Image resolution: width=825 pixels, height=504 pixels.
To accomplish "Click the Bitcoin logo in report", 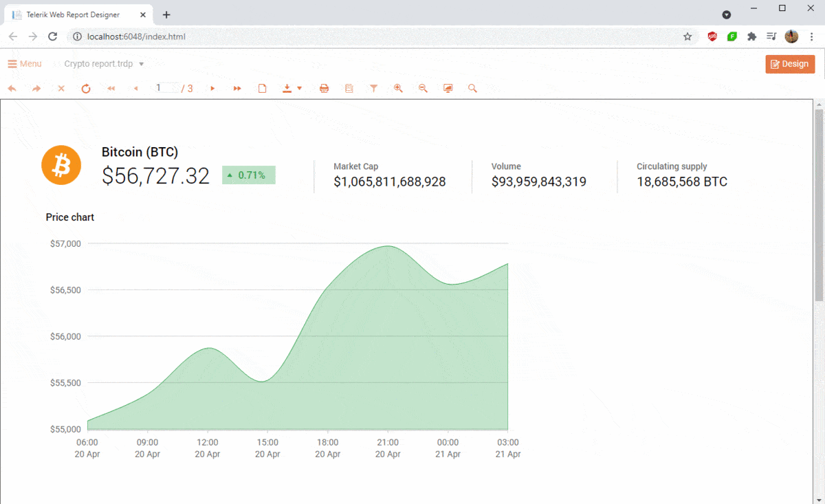I will [61, 165].
